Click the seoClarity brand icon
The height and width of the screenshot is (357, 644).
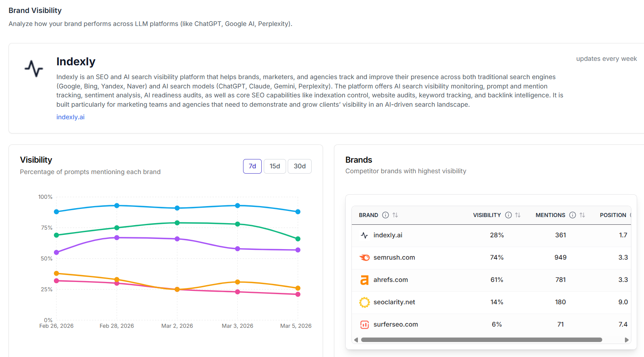coord(364,302)
